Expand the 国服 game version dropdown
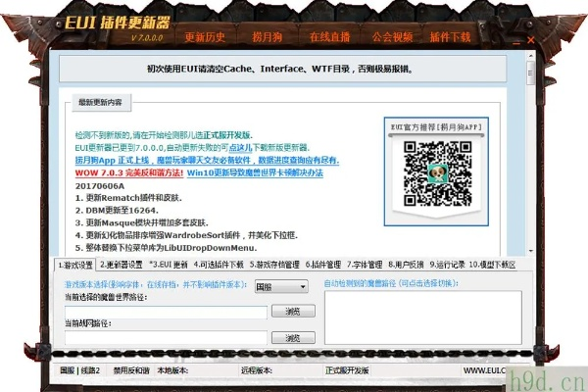588x392 pixels. 277,287
